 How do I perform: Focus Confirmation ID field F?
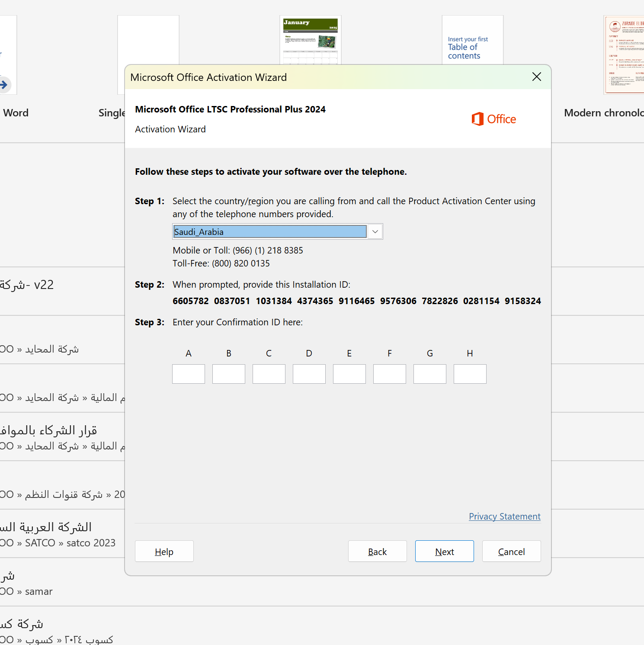[x=390, y=374]
